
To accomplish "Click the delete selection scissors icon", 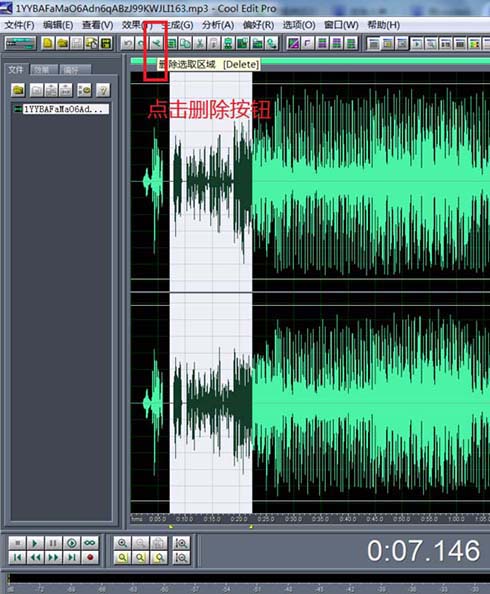I will pos(156,44).
